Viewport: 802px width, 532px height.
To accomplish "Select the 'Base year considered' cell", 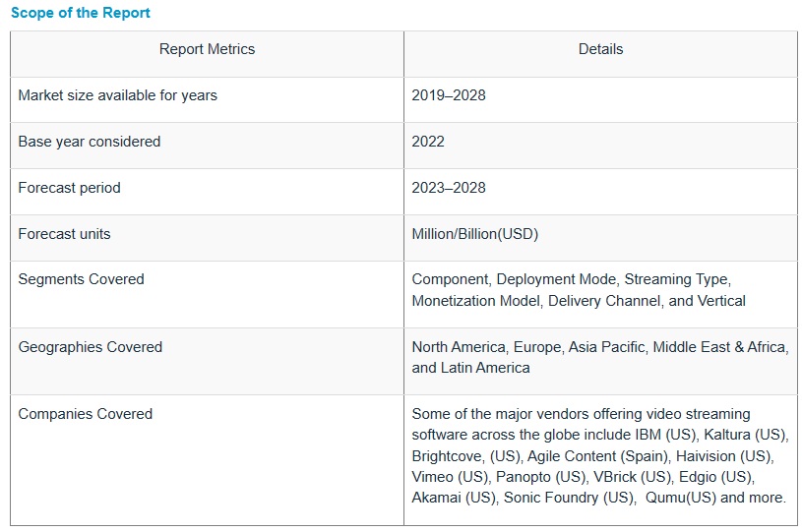I will coord(90,142).
